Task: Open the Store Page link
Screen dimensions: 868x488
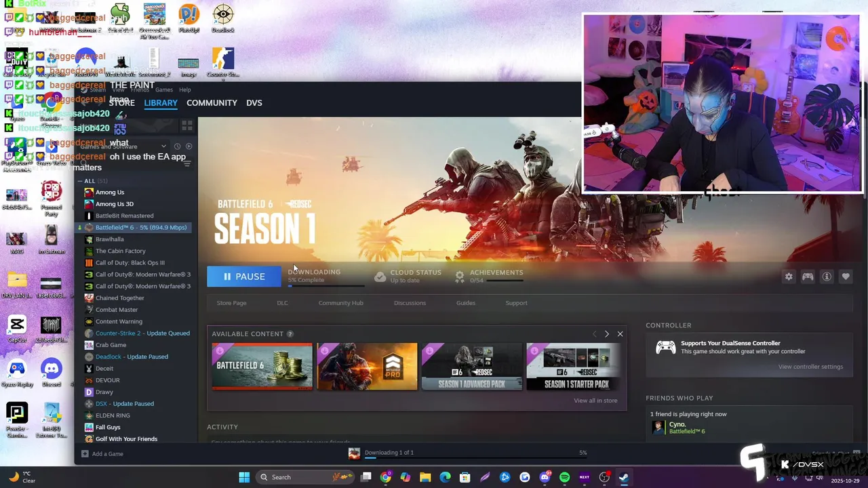Action: (231, 303)
